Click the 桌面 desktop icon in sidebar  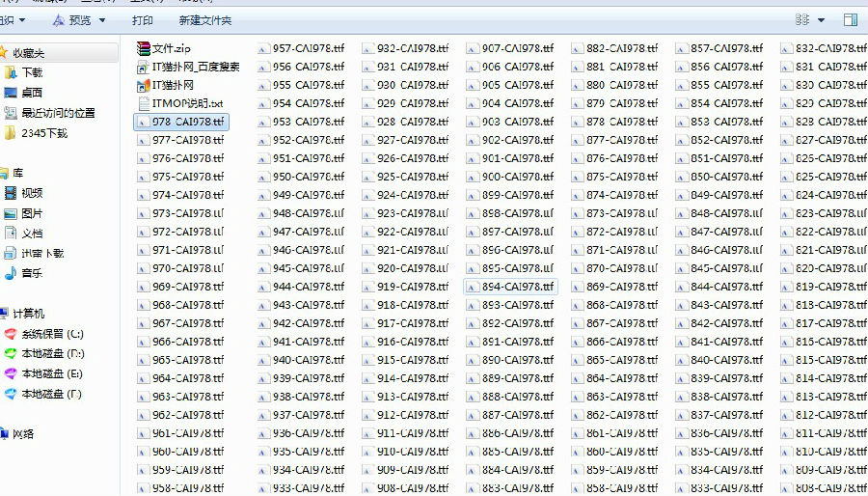[11, 93]
